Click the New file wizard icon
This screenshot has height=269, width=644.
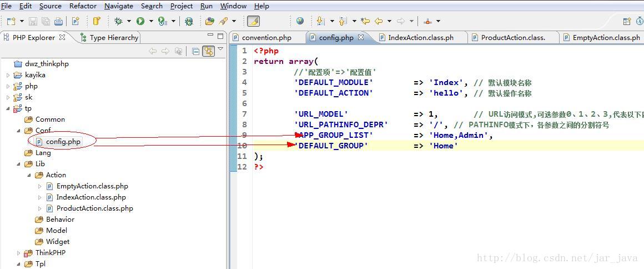click(11, 21)
